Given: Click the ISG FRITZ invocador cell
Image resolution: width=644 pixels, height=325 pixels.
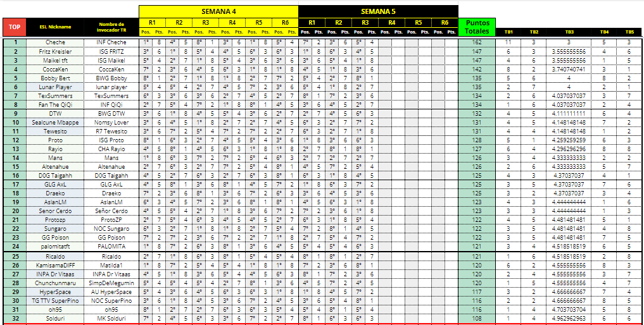Looking at the screenshot, I should coord(111,51).
